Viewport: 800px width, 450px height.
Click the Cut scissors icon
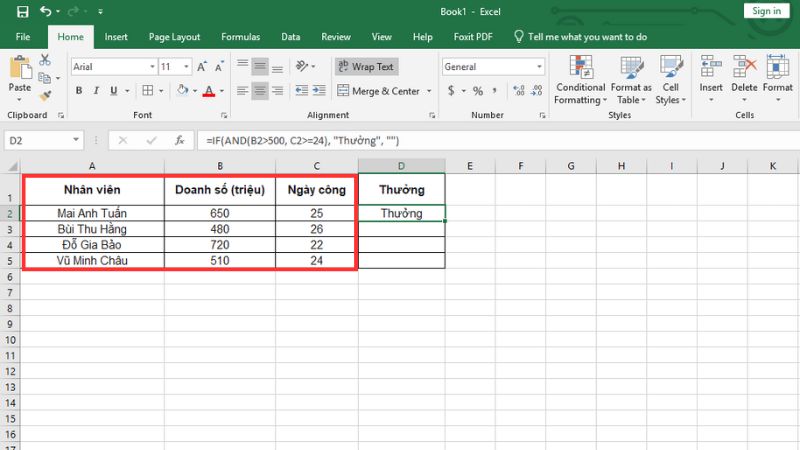point(44,61)
